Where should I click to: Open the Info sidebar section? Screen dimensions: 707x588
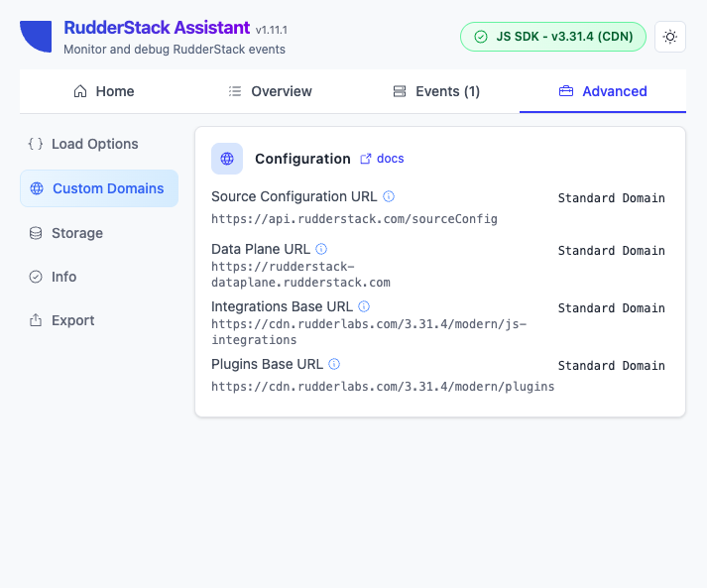tap(99, 277)
